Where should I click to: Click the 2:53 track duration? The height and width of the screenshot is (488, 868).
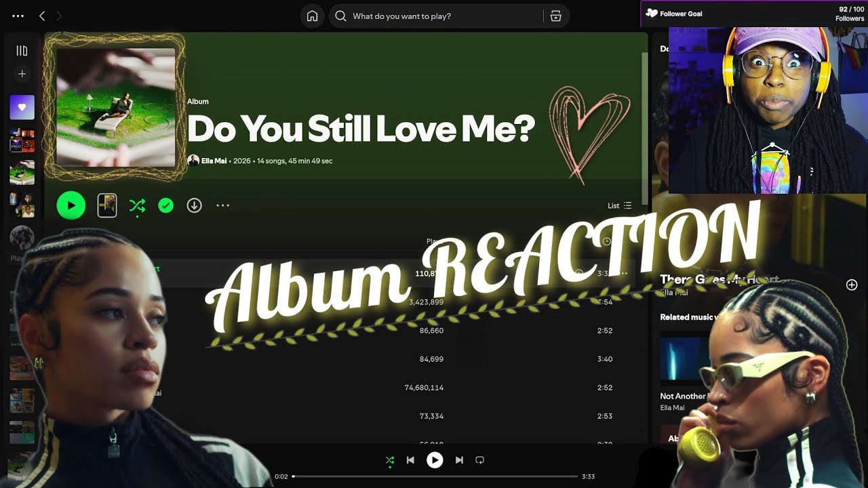tap(604, 416)
